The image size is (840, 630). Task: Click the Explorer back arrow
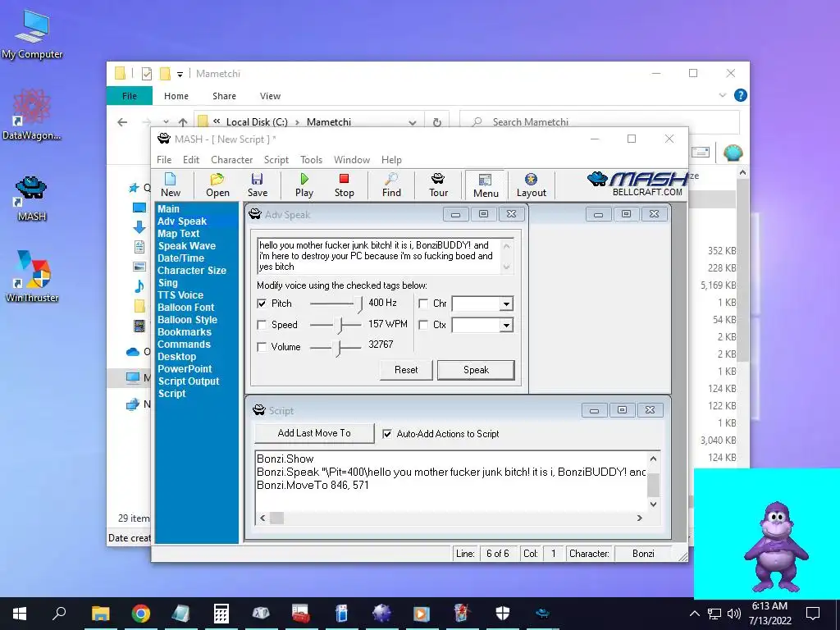click(122, 122)
